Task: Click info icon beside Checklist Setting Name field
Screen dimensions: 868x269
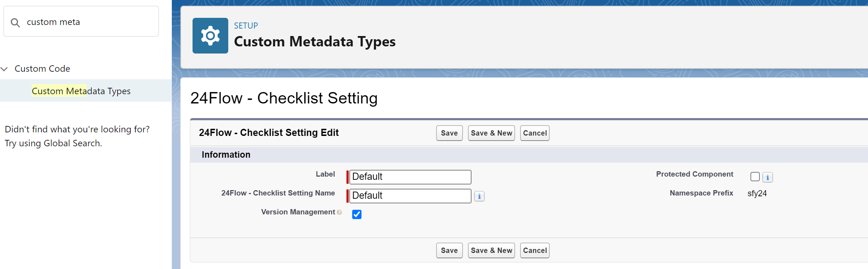Action: 479,196
